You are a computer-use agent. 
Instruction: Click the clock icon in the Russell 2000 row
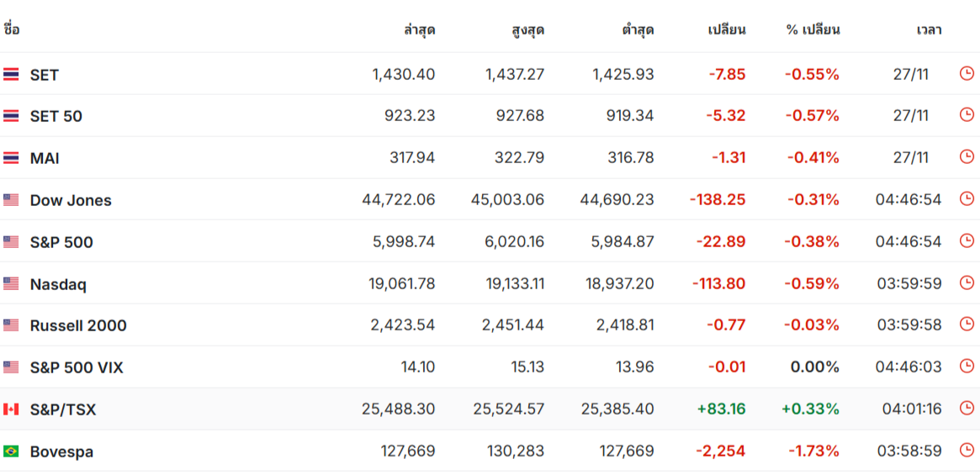point(967,325)
